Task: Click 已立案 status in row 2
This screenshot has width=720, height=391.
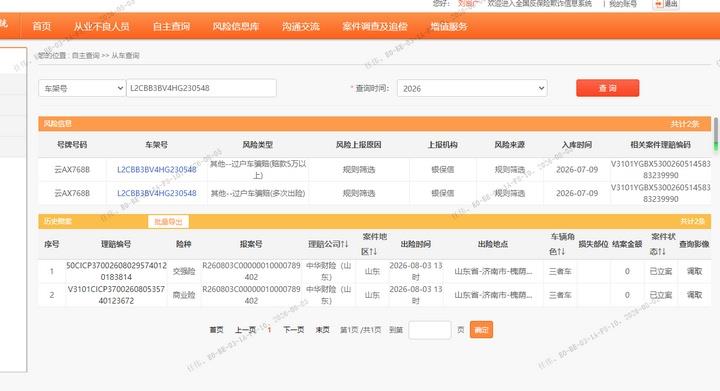Action: (661, 295)
